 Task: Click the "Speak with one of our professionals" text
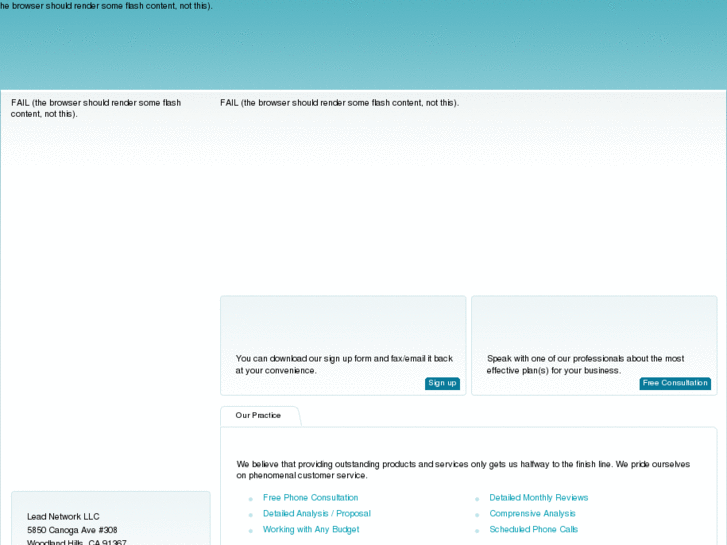coord(585,365)
